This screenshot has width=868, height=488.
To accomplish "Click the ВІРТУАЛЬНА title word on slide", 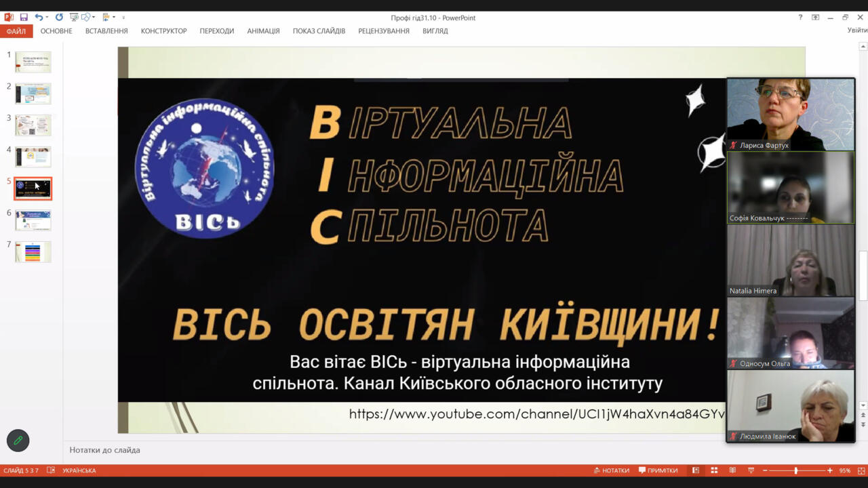I will tap(441, 123).
